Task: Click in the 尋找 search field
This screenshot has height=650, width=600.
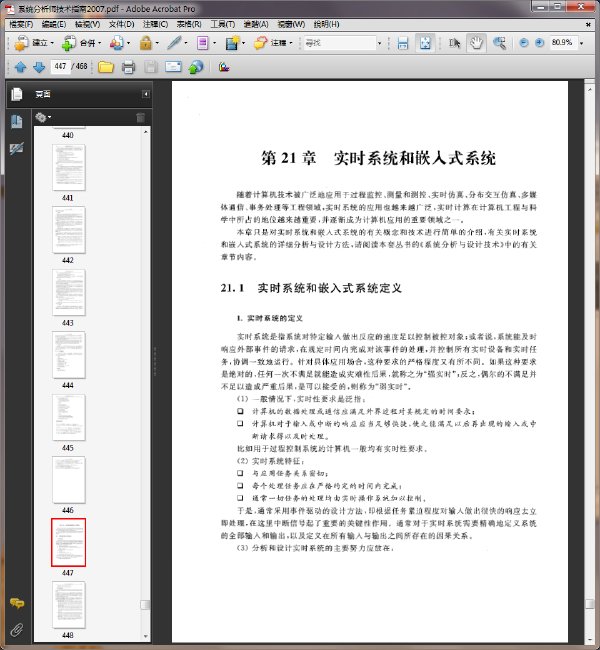Action: click(x=339, y=43)
